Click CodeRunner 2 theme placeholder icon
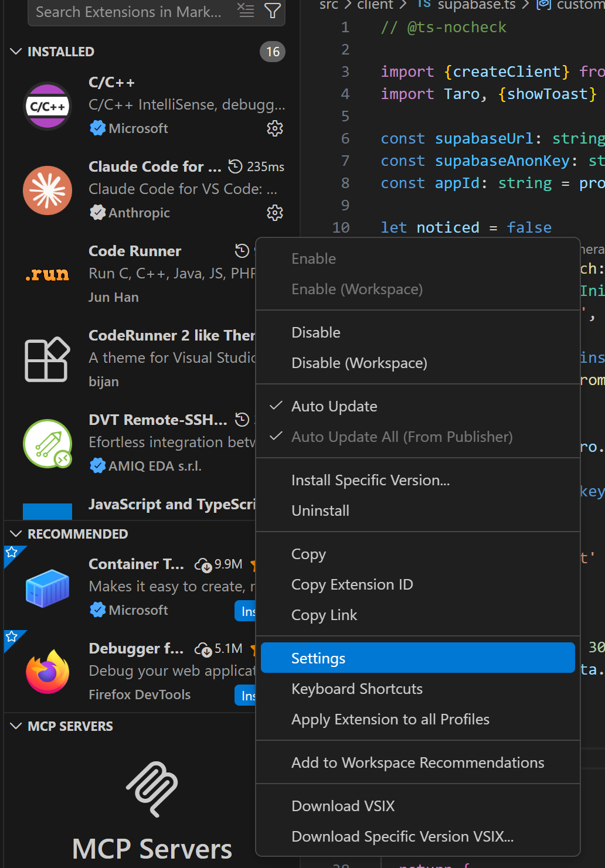Image resolution: width=605 pixels, height=868 pixels. click(47, 359)
